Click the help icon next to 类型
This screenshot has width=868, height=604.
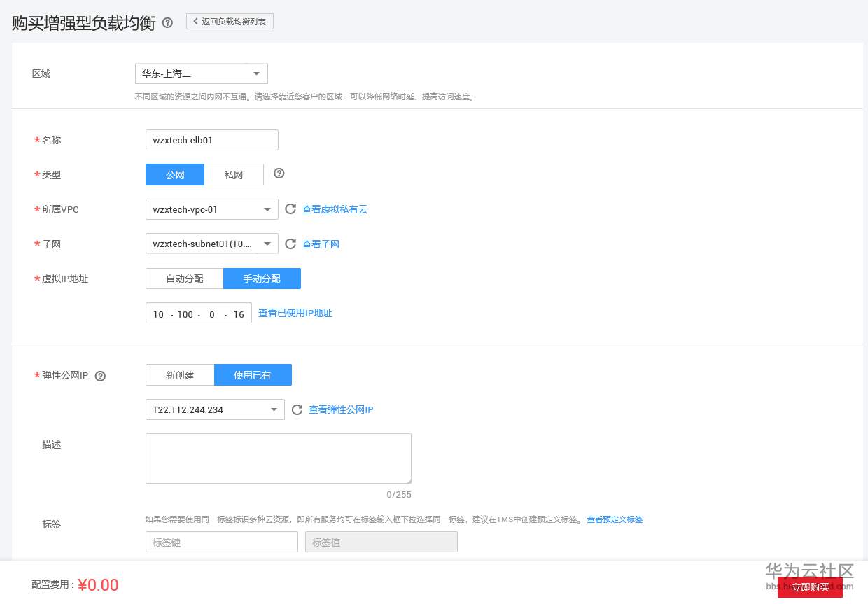(x=279, y=174)
